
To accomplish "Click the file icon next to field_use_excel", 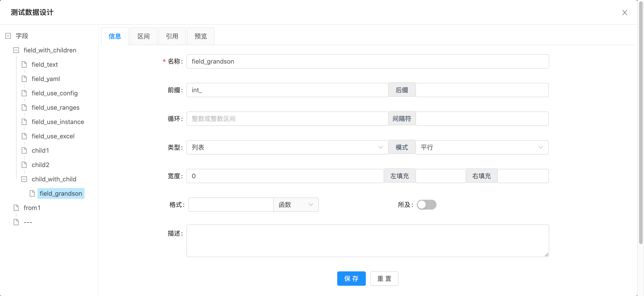I will [24, 136].
